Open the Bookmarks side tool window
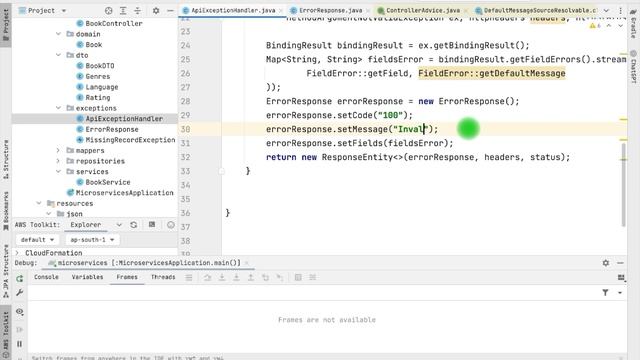Screen dimensions: 640x360 6,211
